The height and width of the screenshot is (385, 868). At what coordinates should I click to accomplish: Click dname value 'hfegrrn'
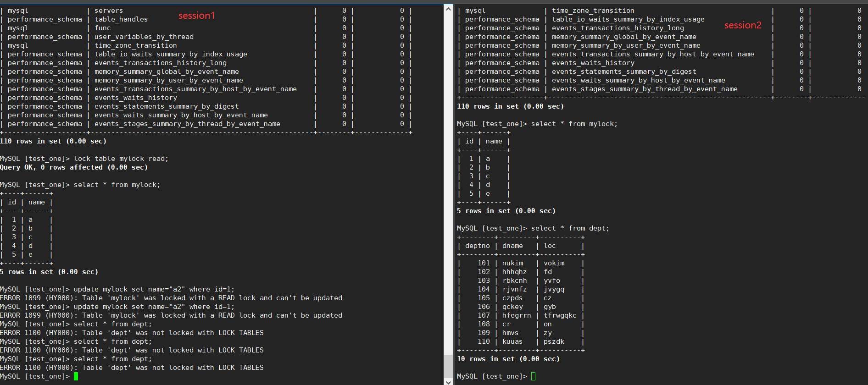(x=517, y=315)
